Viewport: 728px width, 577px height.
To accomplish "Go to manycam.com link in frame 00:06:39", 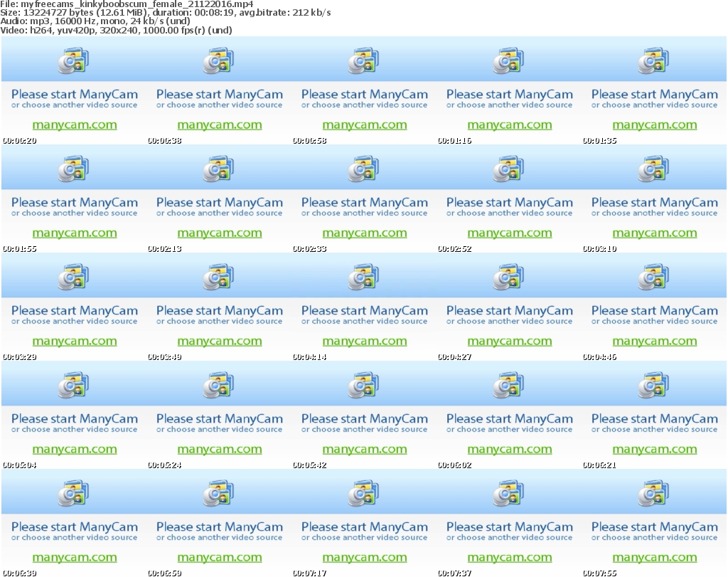I will point(74,558).
